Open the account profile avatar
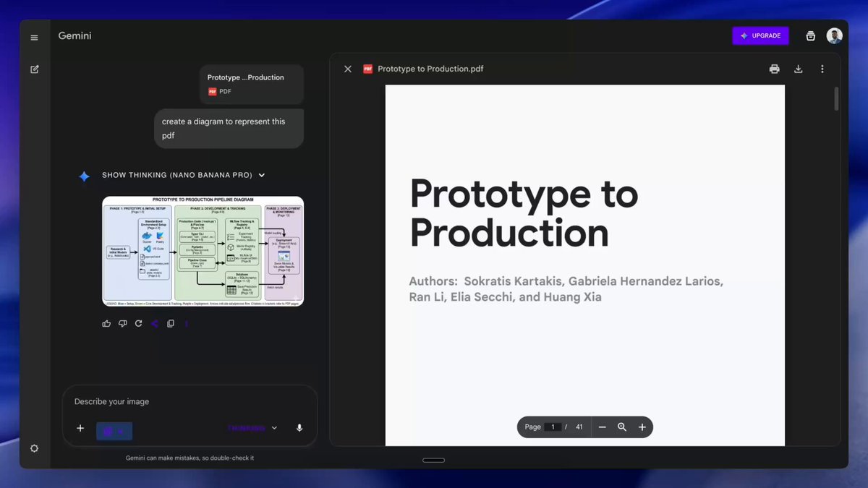 [x=835, y=36]
